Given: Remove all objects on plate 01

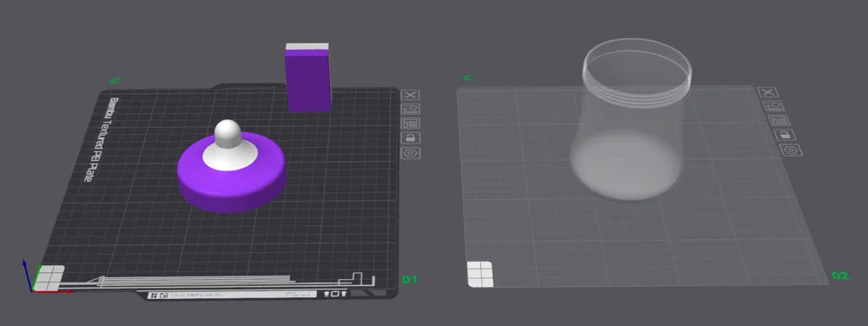Looking at the screenshot, I should pyautogui.click(x=411, y=95).
